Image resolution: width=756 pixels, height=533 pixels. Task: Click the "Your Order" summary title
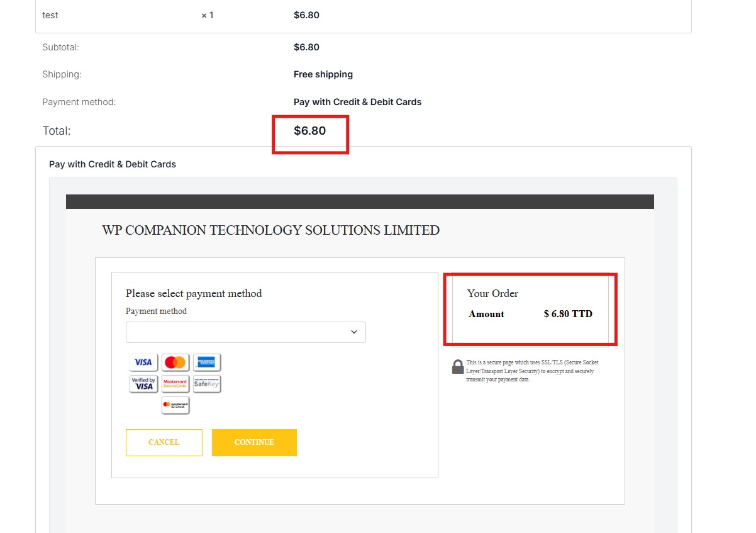(x=492, y=293)
